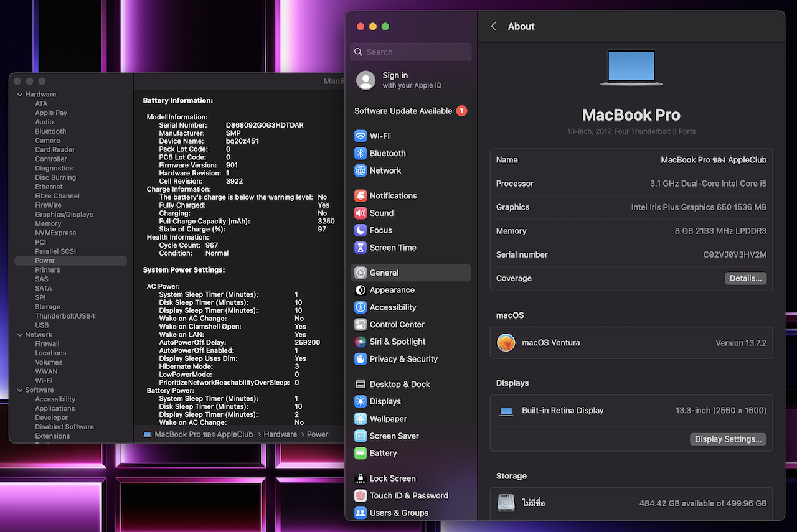Go back using the About chevron
797x532 pixels.
point(494,26)
